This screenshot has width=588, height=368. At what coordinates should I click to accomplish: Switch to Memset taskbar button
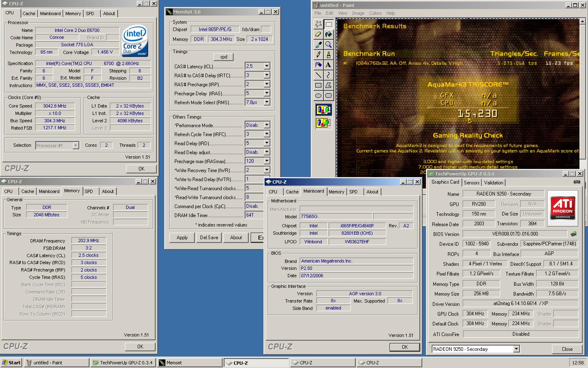pos(189,363)
